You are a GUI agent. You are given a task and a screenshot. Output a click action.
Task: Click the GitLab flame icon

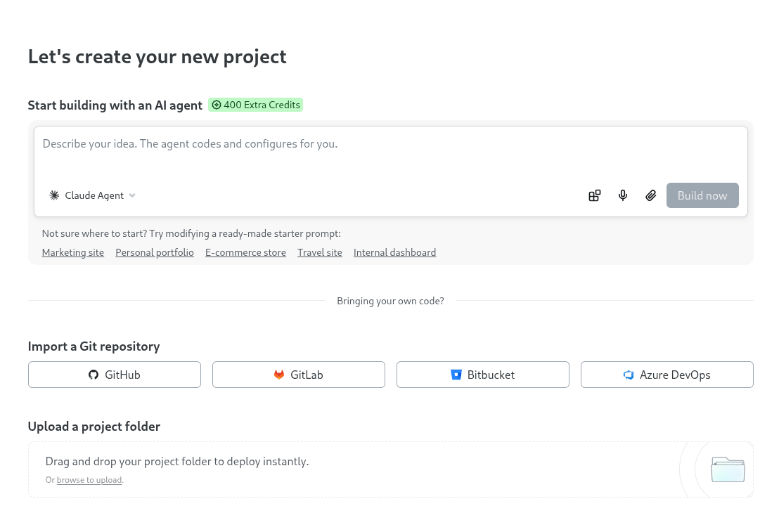[x=279, y=375]
